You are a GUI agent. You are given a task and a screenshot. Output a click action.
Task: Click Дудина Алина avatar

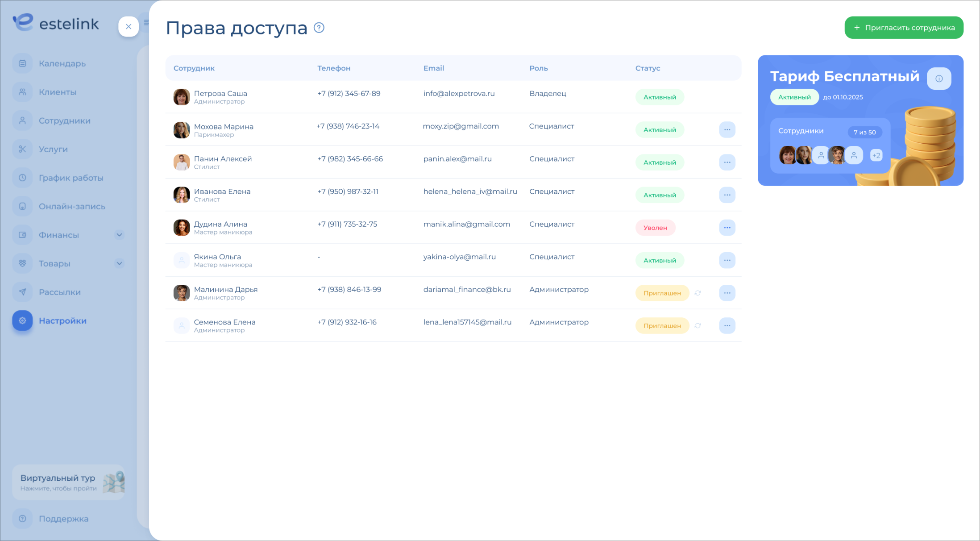point(182,228)
